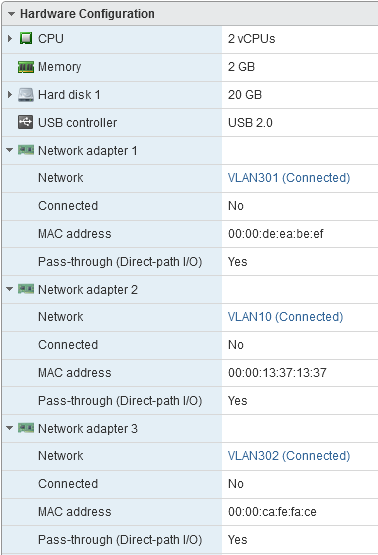The image size is (378, 555).
Task: Select MAC address value 00:00:de:ea:be:ef
Action: (276, 234)
